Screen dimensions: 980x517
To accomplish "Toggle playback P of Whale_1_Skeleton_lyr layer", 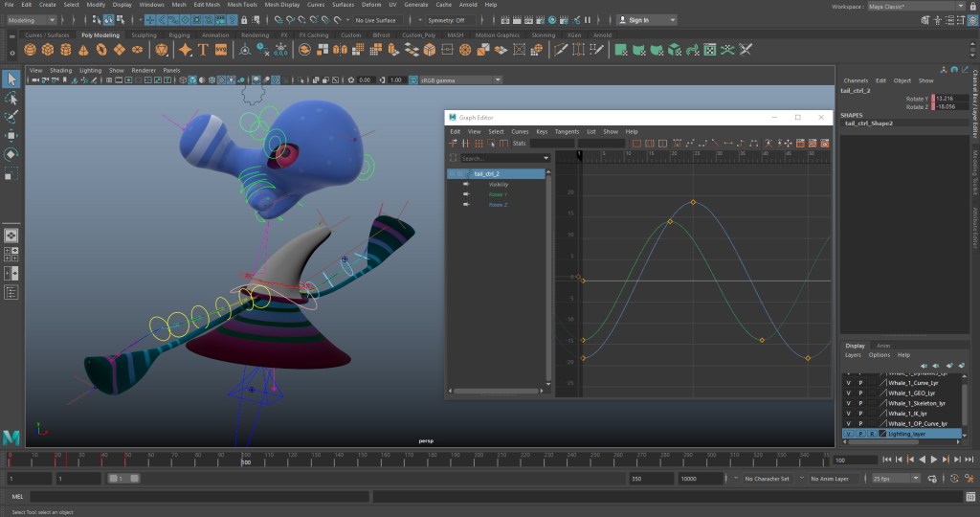I will (859, 403).
